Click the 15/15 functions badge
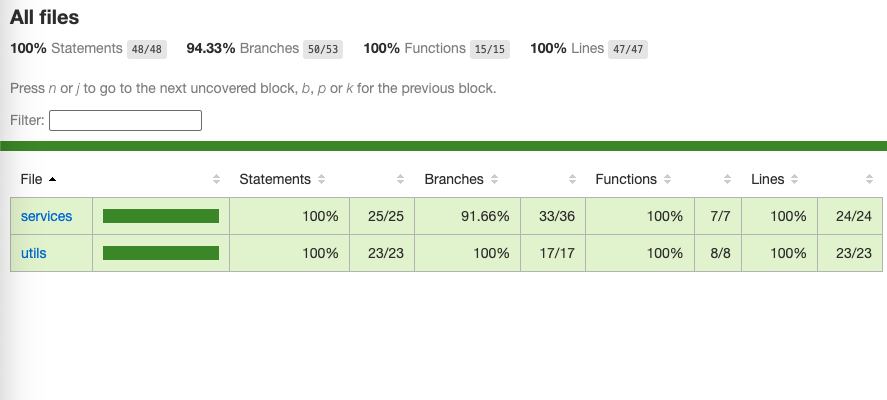 [490, 49]
